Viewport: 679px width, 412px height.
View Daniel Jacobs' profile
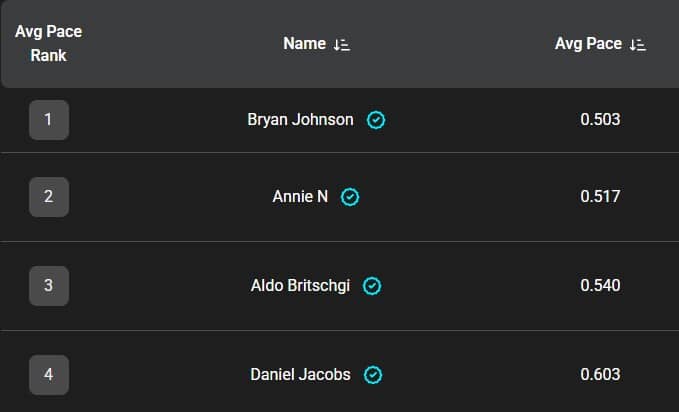click(x=300, y=375)
